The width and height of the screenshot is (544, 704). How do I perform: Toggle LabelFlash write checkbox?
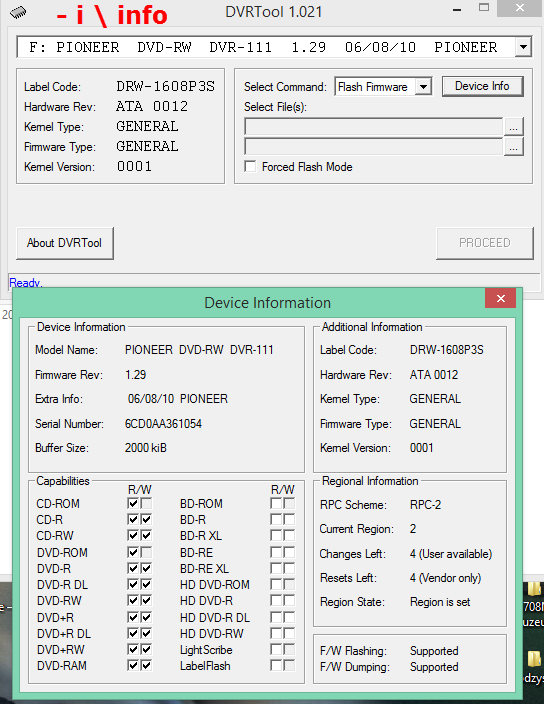[x=290, y=665]
